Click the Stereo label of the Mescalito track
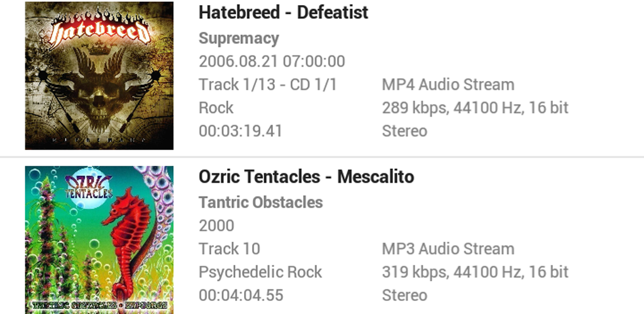This screenshot has width=644, height=314. pyautogui.click(x=404, y=295)
